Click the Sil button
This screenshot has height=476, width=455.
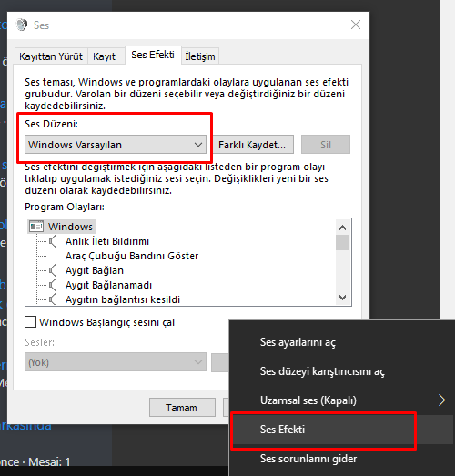click(326, 145)
